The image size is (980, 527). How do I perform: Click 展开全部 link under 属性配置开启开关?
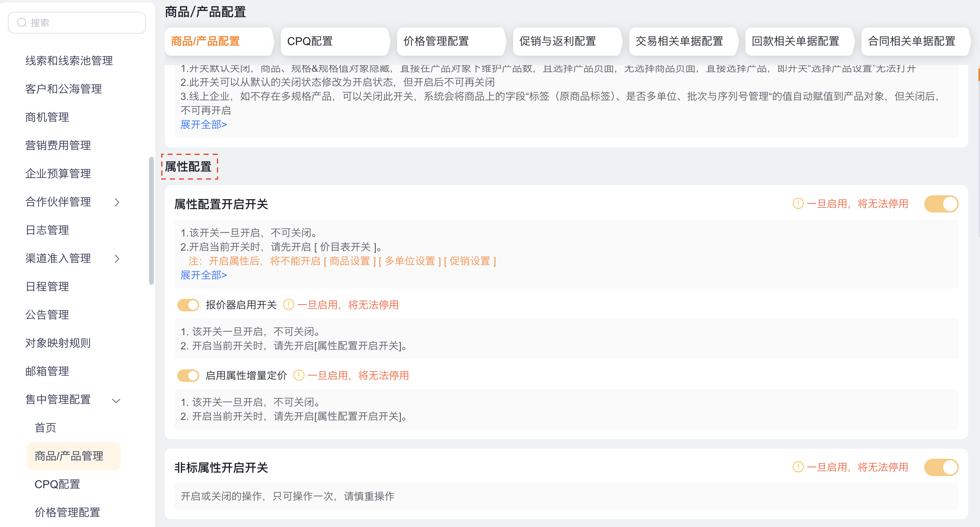pyautogui.click(x=204, y=275)
